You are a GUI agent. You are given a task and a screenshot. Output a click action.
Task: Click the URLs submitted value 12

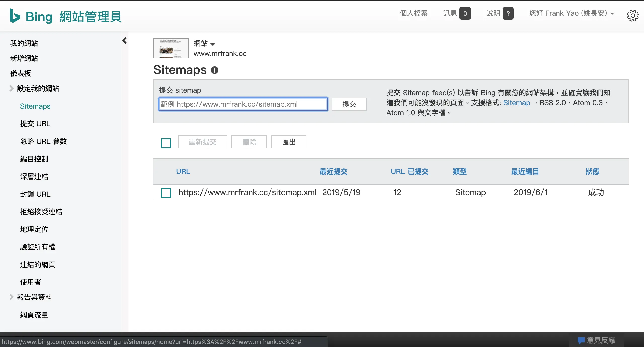(x=397, y=192)
